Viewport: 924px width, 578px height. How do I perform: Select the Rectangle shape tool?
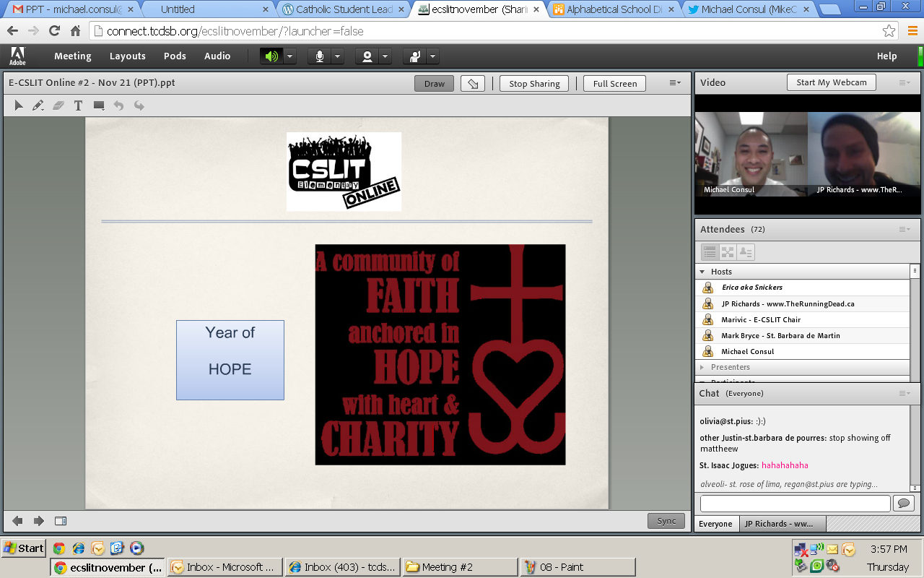coord(99,105)
